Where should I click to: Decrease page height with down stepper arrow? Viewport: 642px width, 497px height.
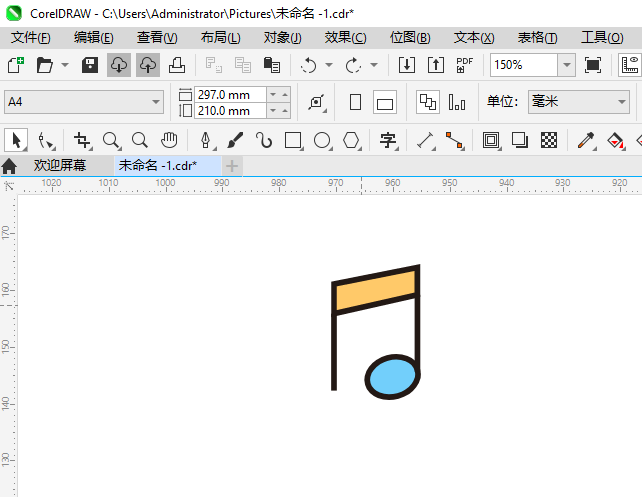[x=273, y=111]
